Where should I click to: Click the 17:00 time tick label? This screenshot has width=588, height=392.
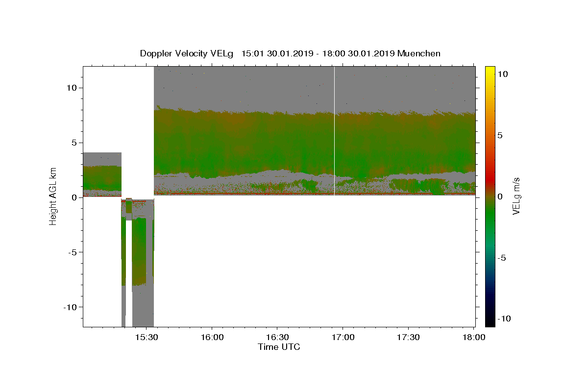pyautogui.click(x=343, y=338)
